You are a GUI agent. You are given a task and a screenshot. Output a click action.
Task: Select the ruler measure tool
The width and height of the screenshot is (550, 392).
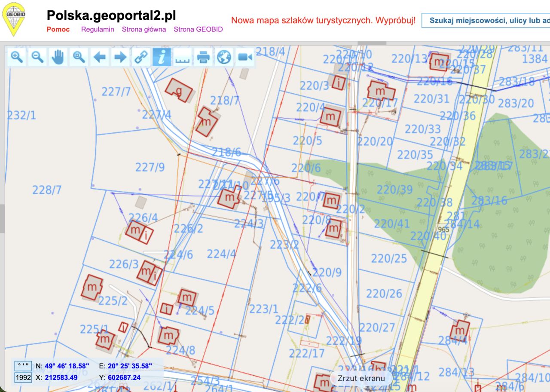pos(182,57)
